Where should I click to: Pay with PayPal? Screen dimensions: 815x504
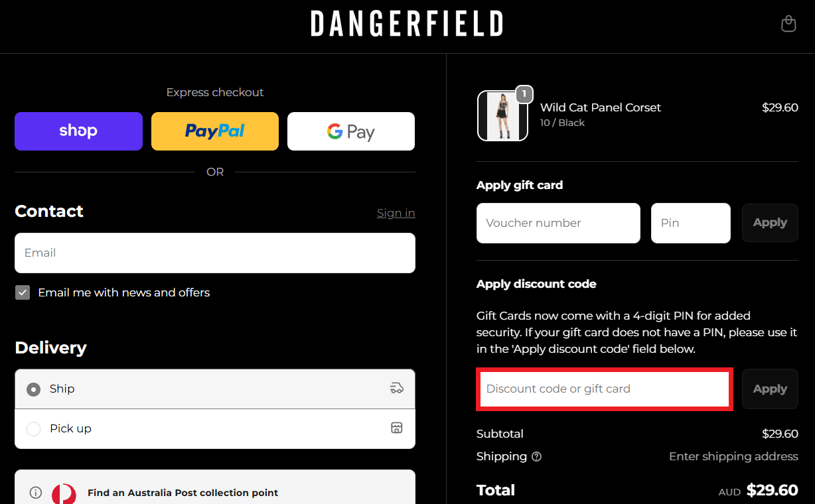214,131
